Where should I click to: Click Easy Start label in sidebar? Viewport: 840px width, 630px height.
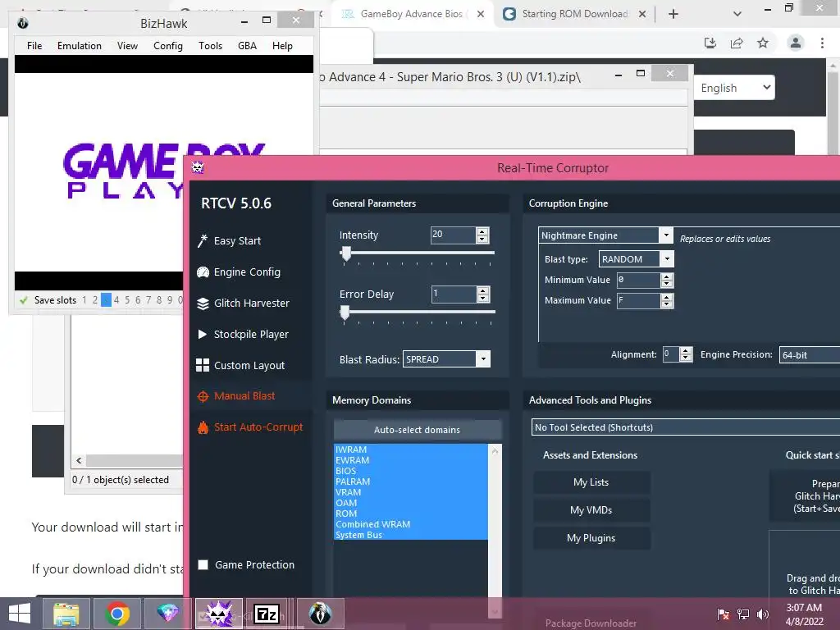click(x=237, y=241)
